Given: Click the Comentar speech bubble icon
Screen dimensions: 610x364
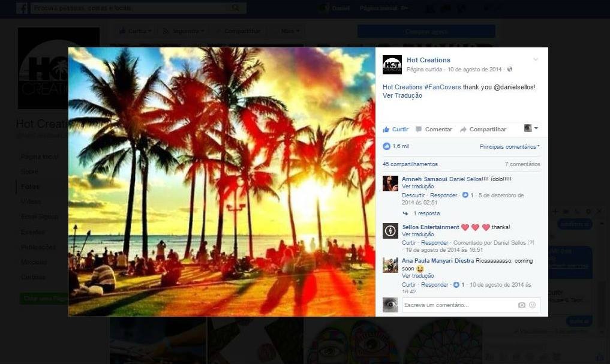Looking at the screenshot, I should tap(419, 130).
